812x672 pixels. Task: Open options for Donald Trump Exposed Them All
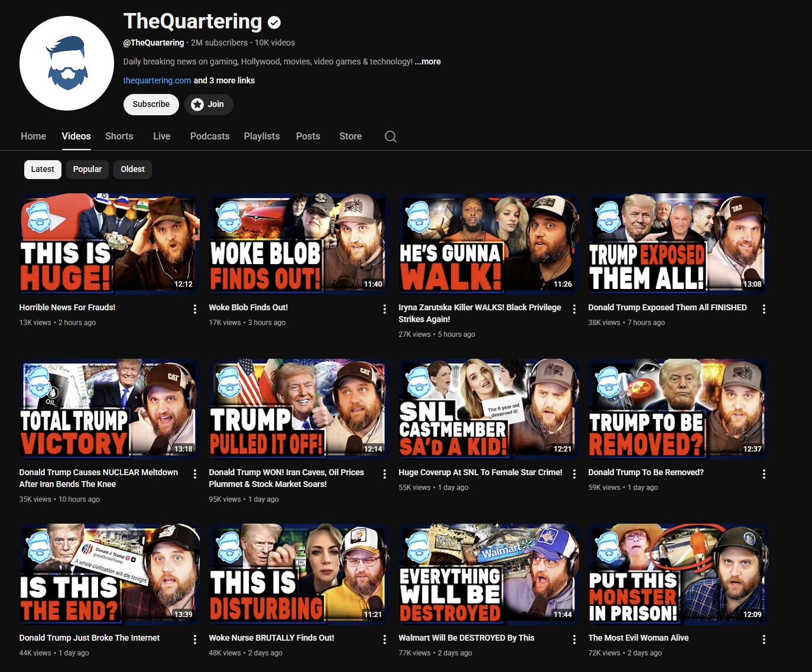pyautogui.click(x=764, y=309)
